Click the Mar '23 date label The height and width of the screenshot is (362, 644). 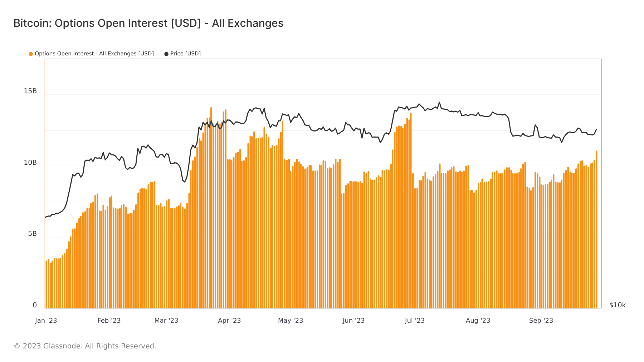[x=166, y=321]
